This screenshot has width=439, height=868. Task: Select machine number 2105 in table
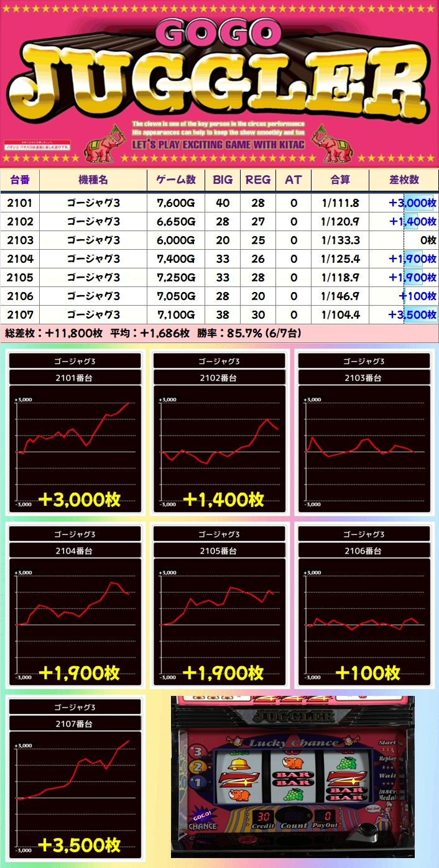pos(21,278)
